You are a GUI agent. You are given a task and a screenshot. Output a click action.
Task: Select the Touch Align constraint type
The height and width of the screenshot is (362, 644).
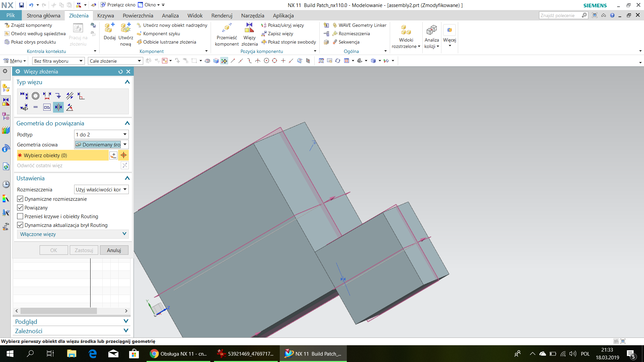pos(24,96)
